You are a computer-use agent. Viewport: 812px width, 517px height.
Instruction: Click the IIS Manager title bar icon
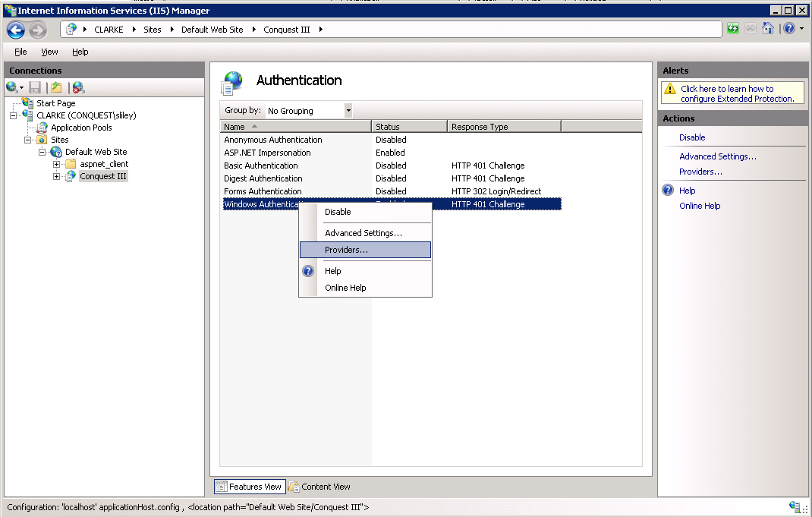tap(9, 11)
